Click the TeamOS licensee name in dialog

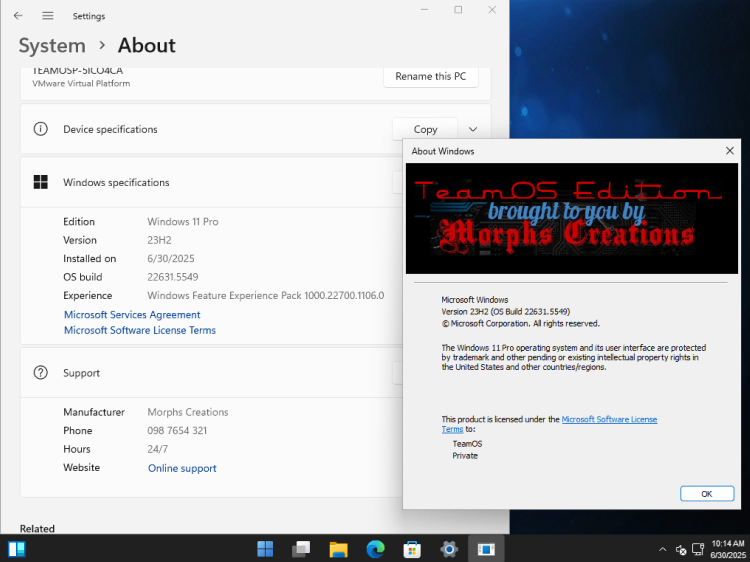(467, 444)
